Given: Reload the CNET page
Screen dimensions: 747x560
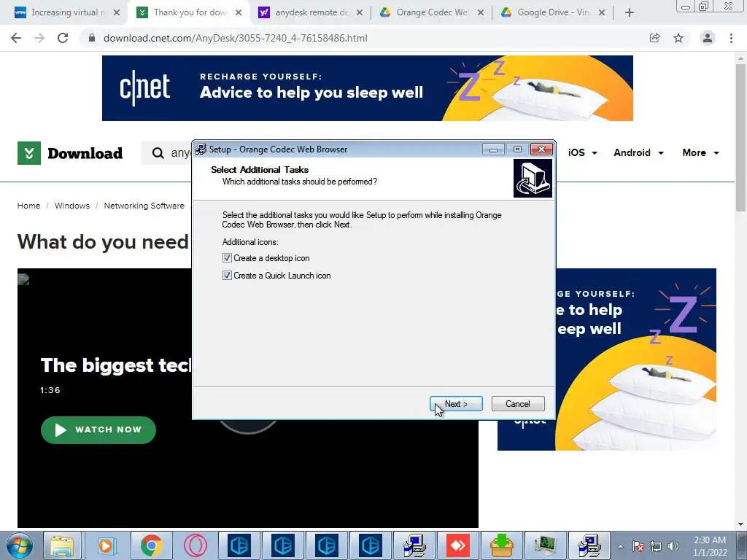Looking at the screenshot, I should pyautogui.click(x=63, y=38).
